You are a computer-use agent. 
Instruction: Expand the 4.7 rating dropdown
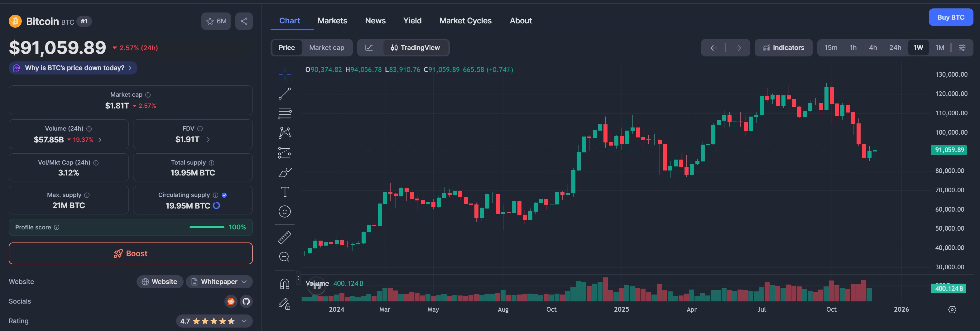214,321
